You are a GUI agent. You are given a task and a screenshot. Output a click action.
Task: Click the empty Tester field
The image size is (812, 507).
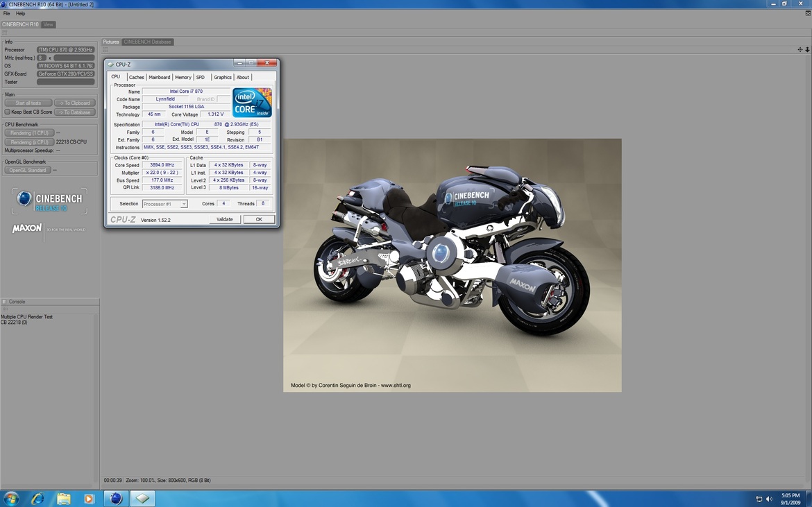click(66, 82)
